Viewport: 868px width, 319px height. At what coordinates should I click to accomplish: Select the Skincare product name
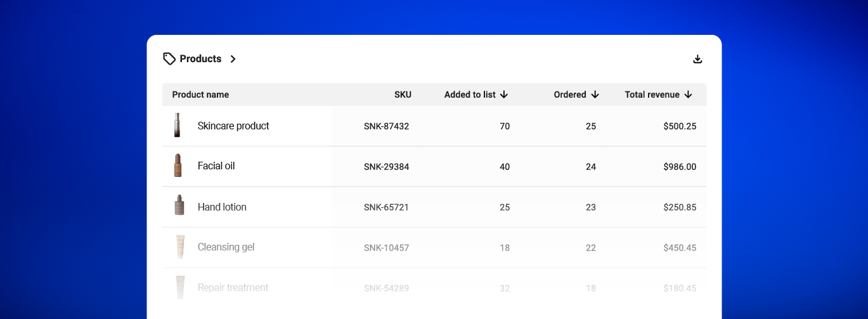point(233,126)
